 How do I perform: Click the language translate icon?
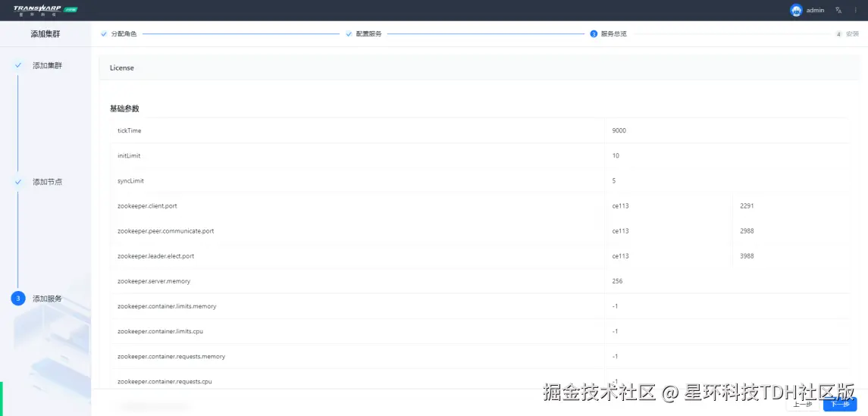click(838, 10)
